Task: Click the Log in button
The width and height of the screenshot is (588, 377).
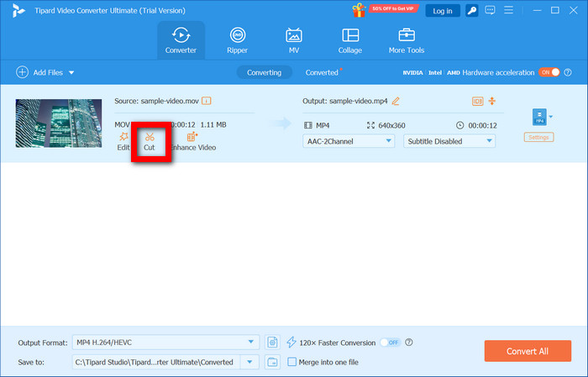Action: click(x=443, y=11)
